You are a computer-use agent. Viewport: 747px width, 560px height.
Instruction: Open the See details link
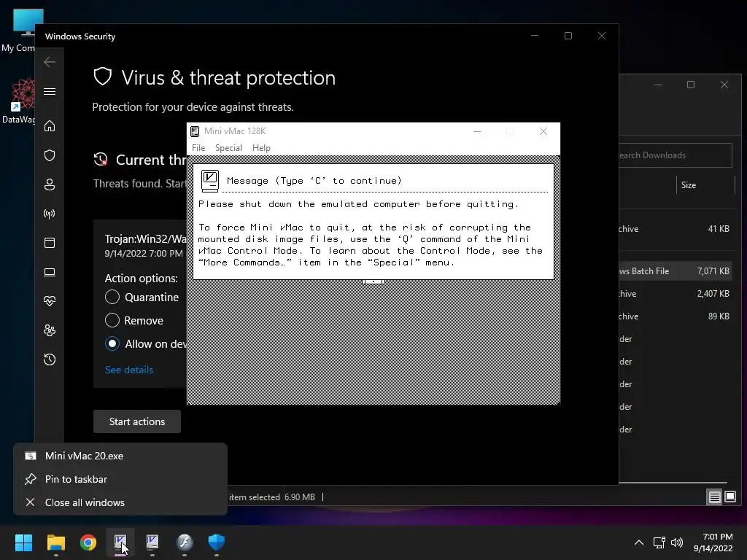129,370
